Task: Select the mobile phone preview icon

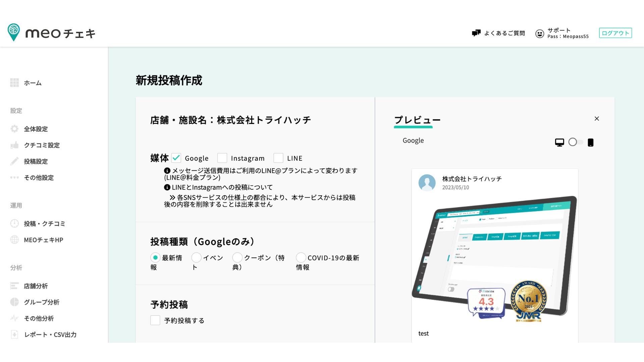Action: (x=590, y=142)
